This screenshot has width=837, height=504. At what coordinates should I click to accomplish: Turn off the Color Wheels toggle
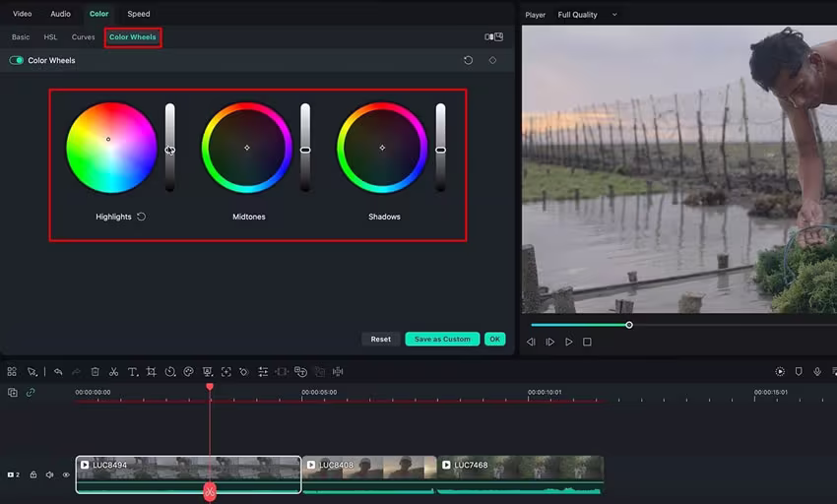[16, 60]
